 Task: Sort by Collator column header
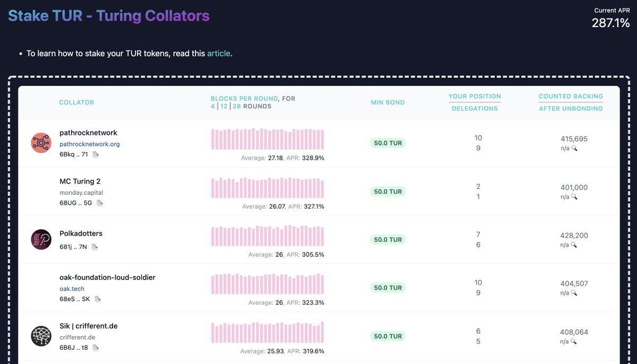[76, 102]
